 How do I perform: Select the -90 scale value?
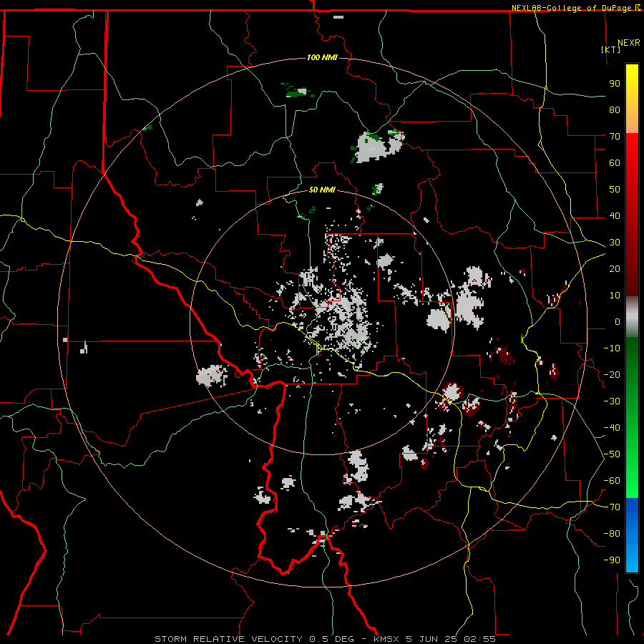(612, 560)
